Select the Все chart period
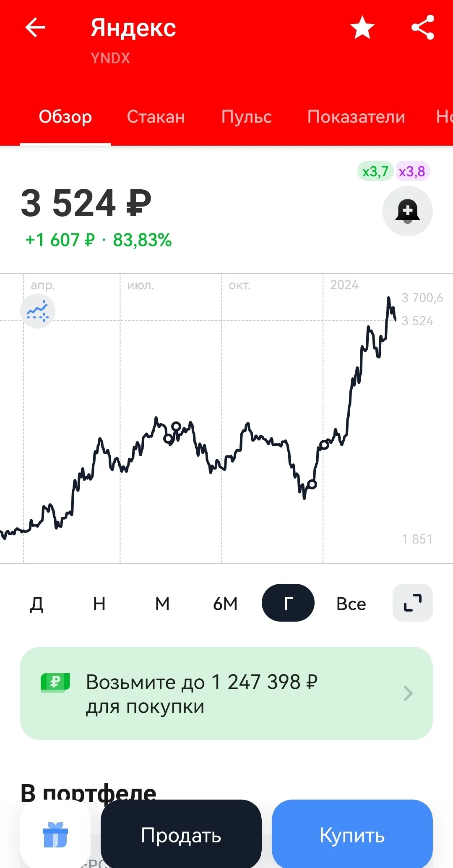This screenshot has height=868, width=453. coord(351,604)
